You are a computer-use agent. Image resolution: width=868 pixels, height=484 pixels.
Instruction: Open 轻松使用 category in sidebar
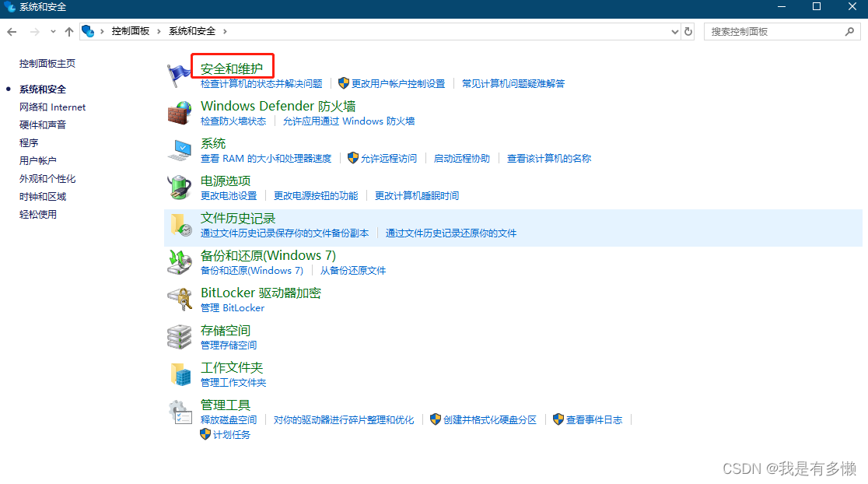coord(37,214)
